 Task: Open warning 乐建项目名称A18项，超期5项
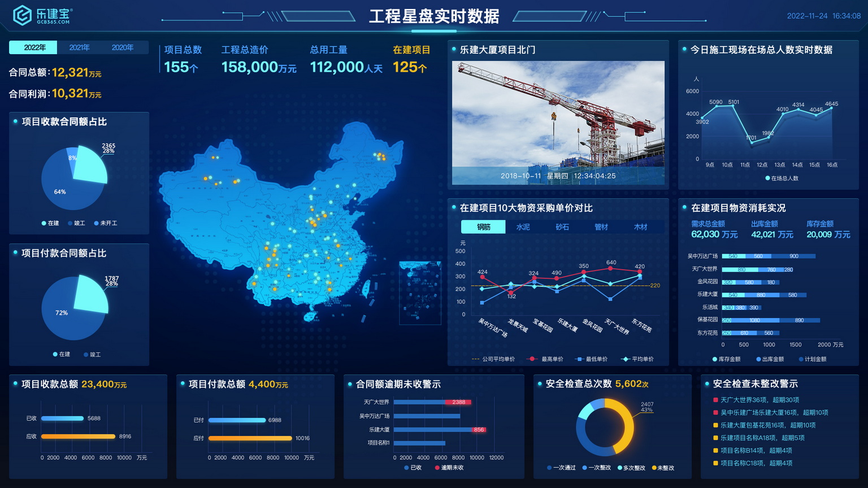759,438
